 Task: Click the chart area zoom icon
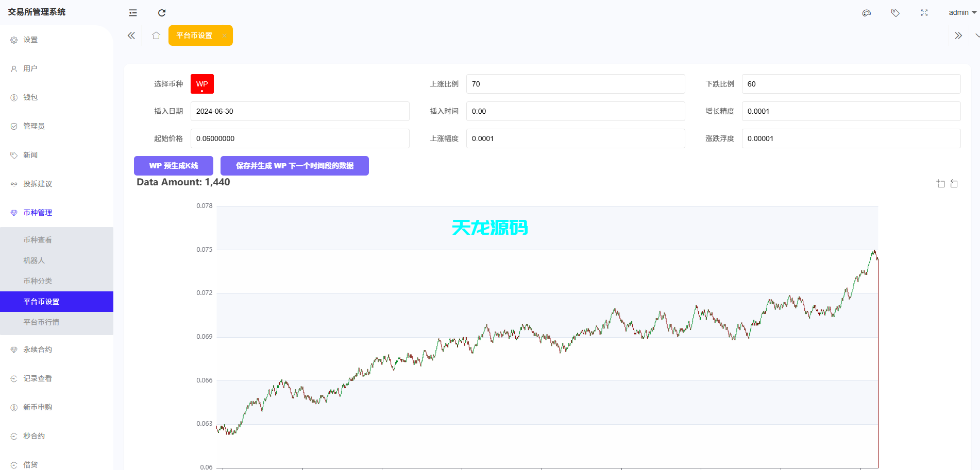tap(941, 184)
